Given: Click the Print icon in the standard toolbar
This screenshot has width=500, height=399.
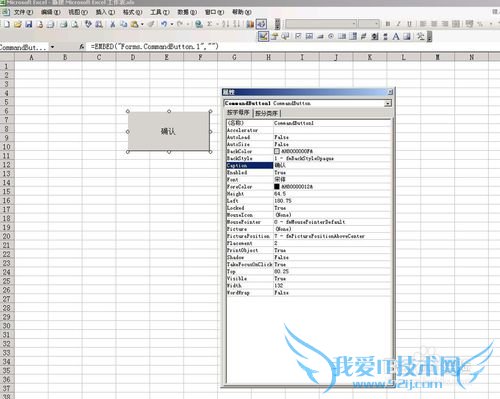Looking at the screenshot, I should 64,24.
